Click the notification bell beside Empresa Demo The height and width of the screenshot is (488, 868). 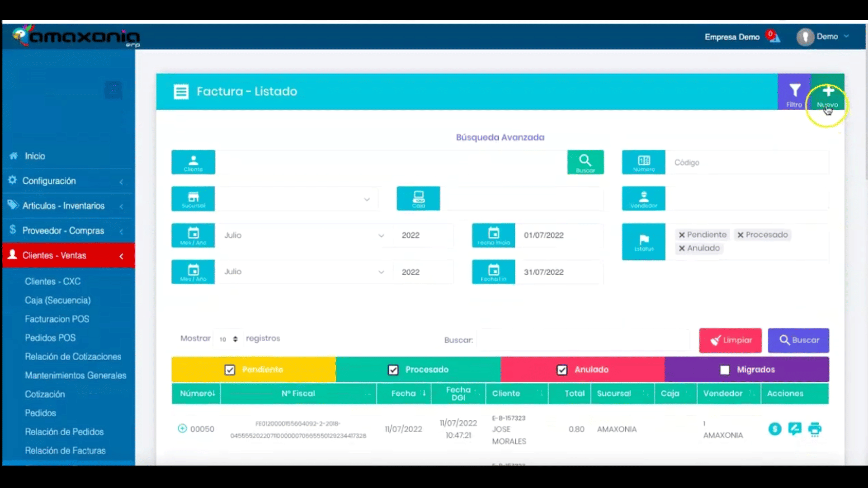(x=775, y=38)
